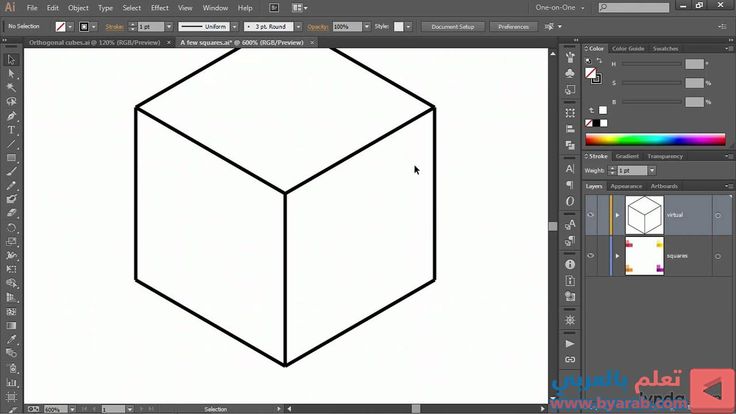Select the Magic Wand tool
This screenshot has width=736, height=414.
11,88
